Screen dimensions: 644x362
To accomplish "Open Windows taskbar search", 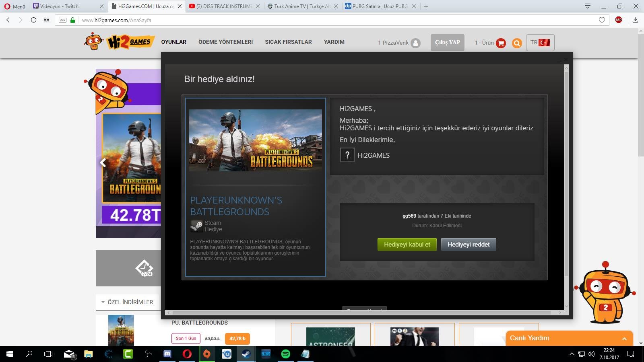I will (x=29, y=354).
